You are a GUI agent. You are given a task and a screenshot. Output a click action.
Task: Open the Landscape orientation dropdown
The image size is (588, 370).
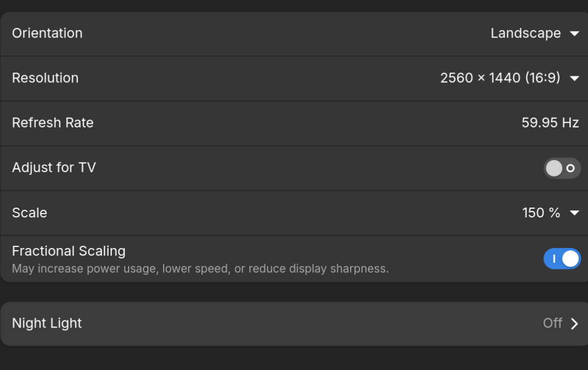(x=525, y=33)
